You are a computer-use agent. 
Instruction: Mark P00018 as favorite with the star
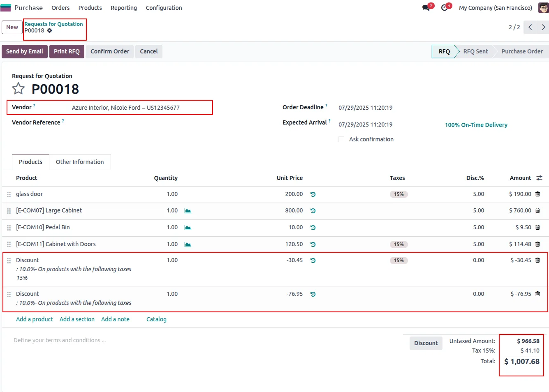[x=18, y=89]
